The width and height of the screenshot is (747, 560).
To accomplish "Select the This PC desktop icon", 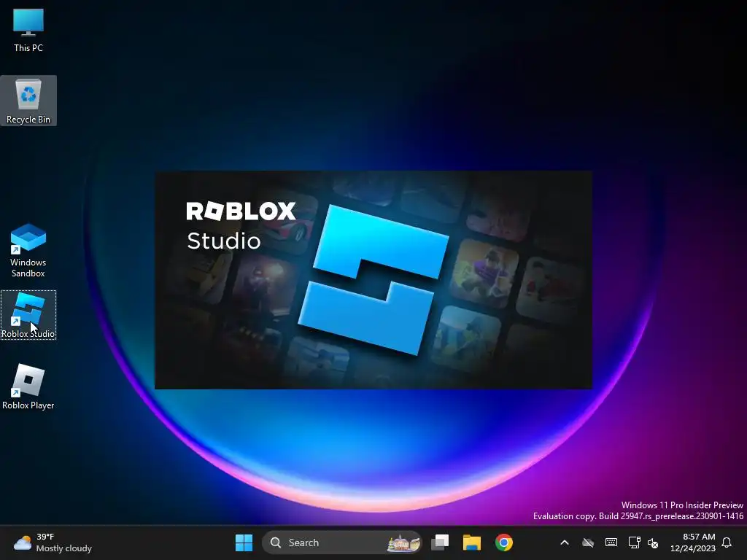I will pyautogui.click(x=28, y=30).
